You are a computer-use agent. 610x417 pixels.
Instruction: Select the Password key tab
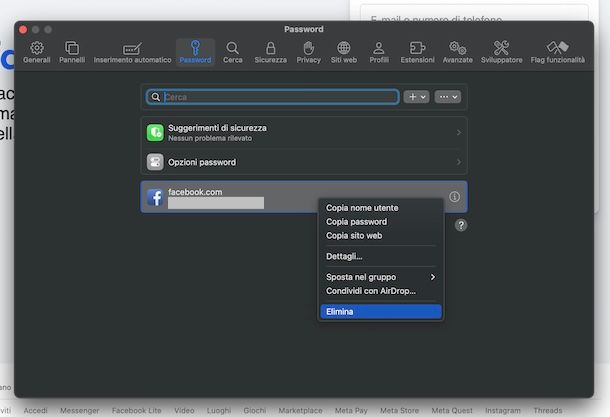195,52
